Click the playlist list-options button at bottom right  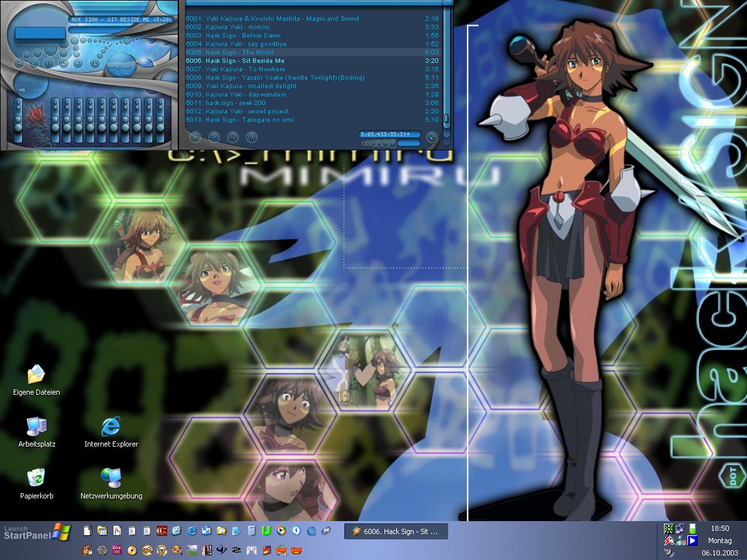(x=431, y=137)
